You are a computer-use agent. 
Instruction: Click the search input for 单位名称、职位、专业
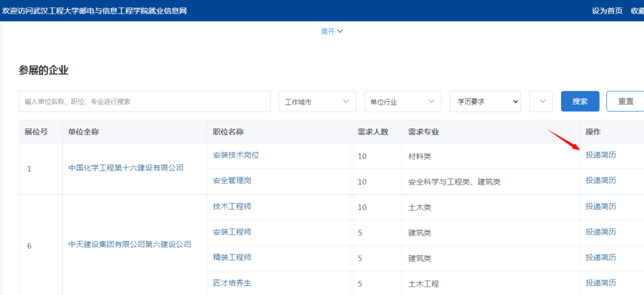[144, 102]
